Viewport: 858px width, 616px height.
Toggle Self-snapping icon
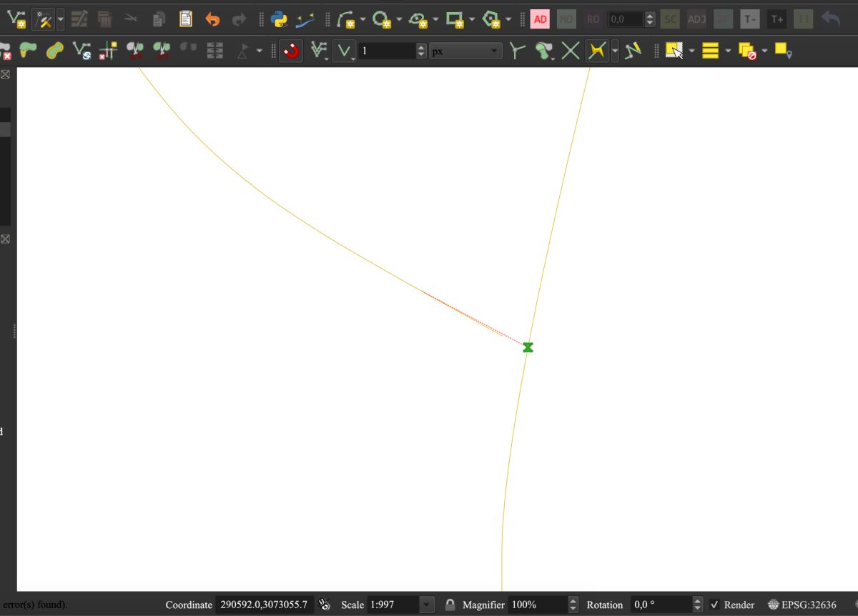(633, 51)
